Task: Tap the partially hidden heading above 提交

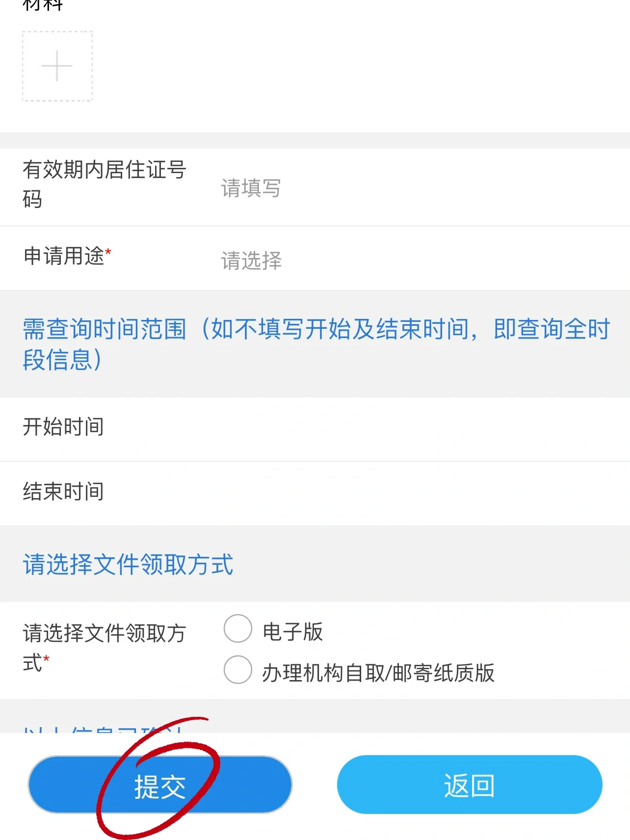Action: pyautogui.click(x=103, y=728)
